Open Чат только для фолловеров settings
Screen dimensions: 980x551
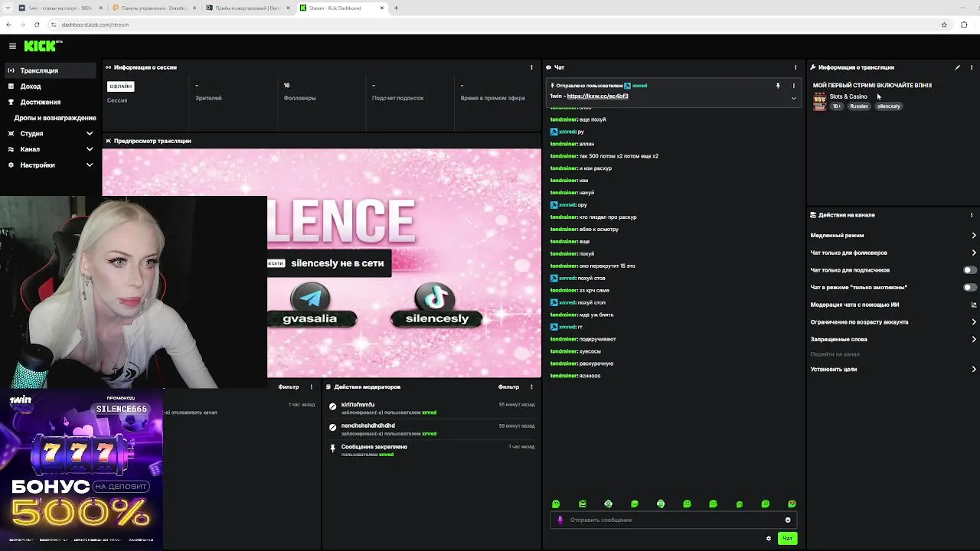pyautogui.click(x=893, y=253)
